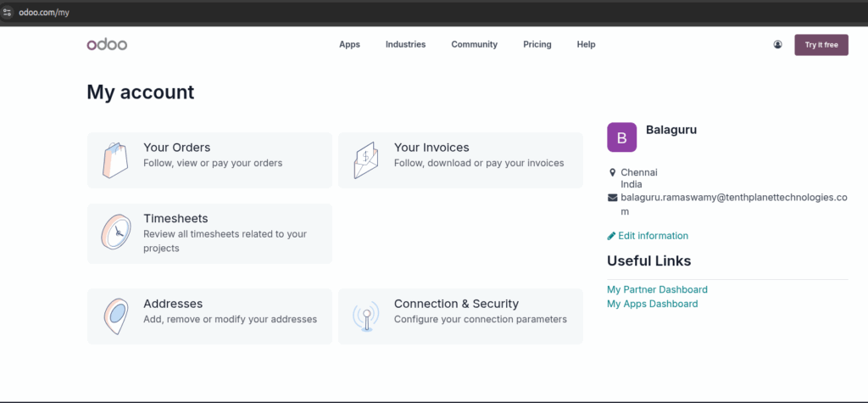
Task: Open My Apps Dashboard link
Action: (x=652, y=304)
